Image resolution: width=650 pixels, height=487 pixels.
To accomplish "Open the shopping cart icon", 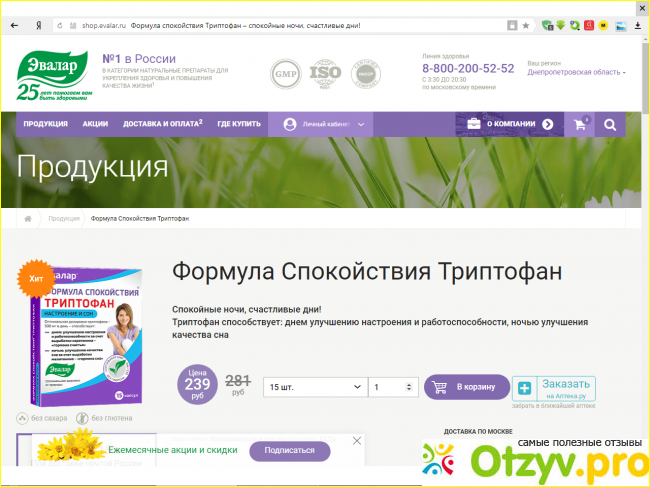I will pos(579,124).
